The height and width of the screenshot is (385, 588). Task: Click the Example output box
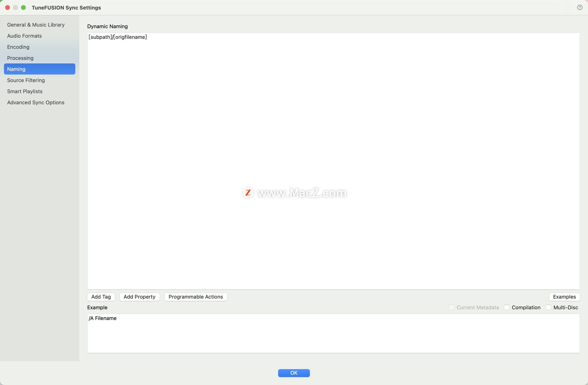(334, 333)
